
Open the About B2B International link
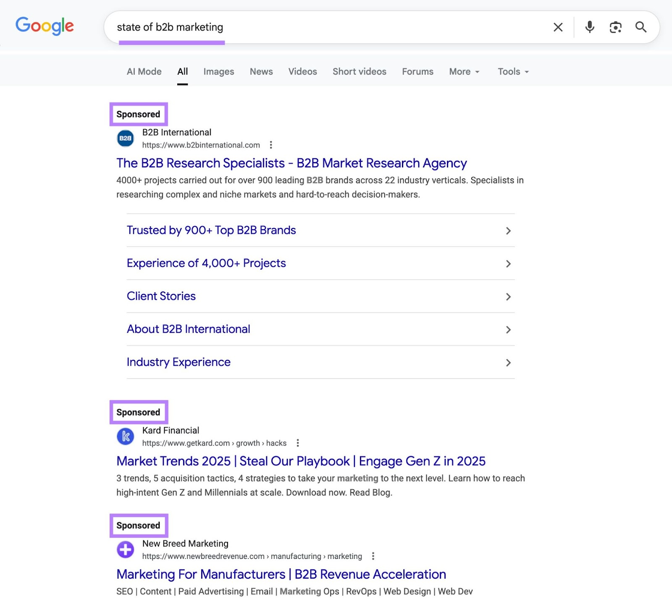pyautogui.click(x=188, y=329)
